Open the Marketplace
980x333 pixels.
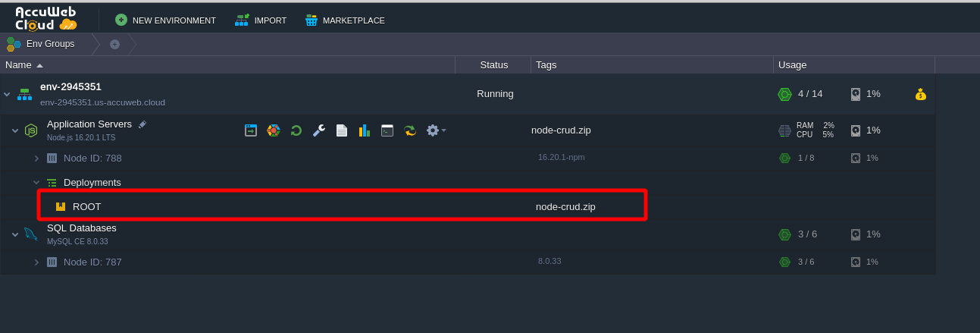(345, 20)
